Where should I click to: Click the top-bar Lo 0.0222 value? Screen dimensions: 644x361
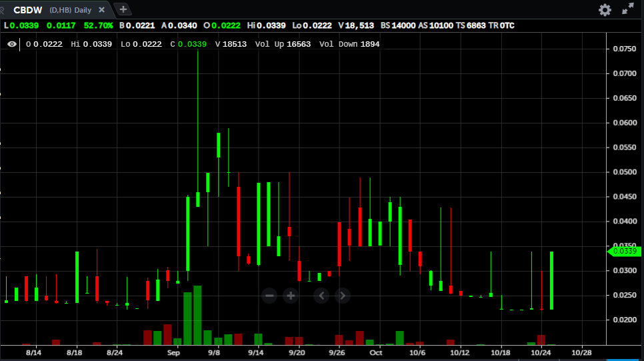pos(312,25)
